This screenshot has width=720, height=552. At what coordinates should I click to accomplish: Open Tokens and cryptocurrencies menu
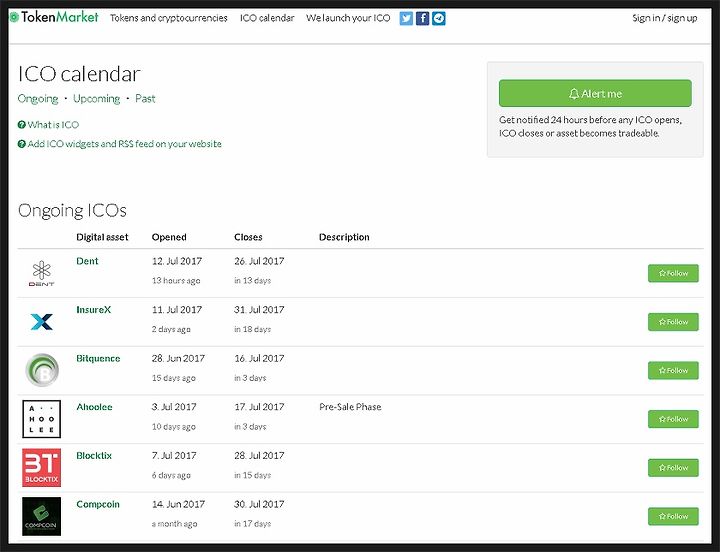pyautogui.click(x=169, y=18)
